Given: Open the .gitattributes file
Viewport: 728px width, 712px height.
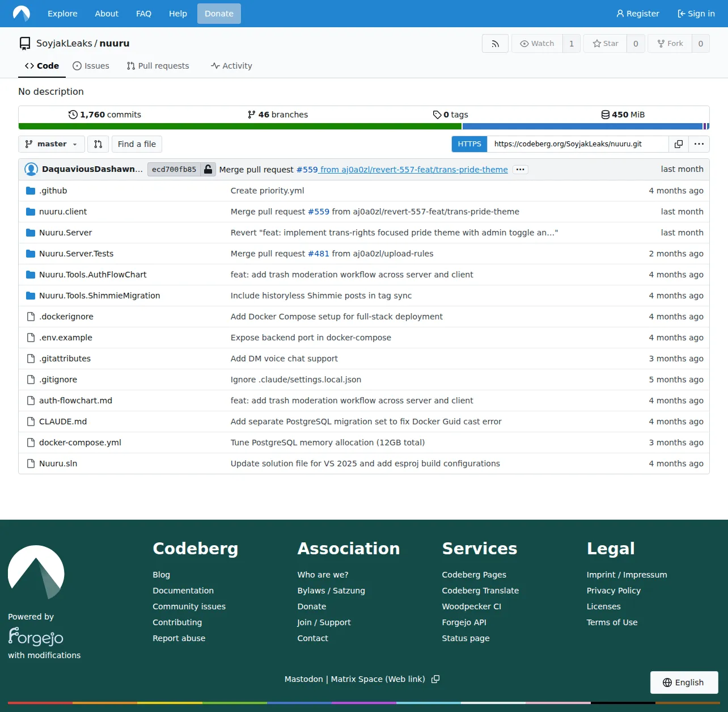Looking at the screenshot, I should tap(65, 359).
